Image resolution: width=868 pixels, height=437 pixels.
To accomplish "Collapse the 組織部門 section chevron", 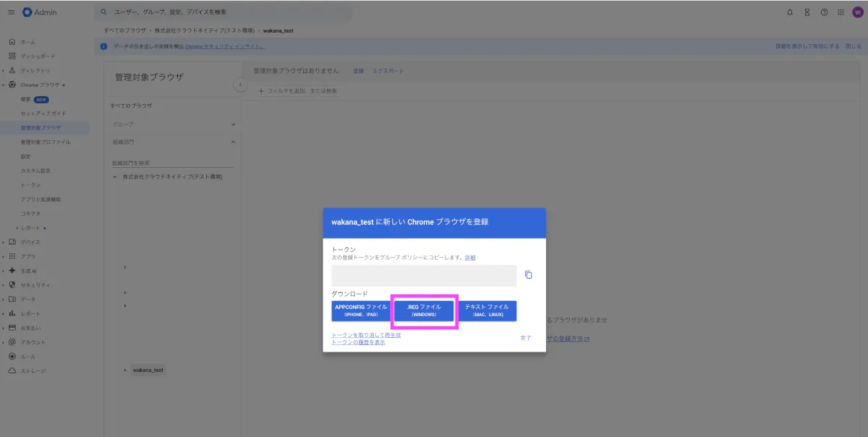I will pyautogui.click(x=233, y=142).
